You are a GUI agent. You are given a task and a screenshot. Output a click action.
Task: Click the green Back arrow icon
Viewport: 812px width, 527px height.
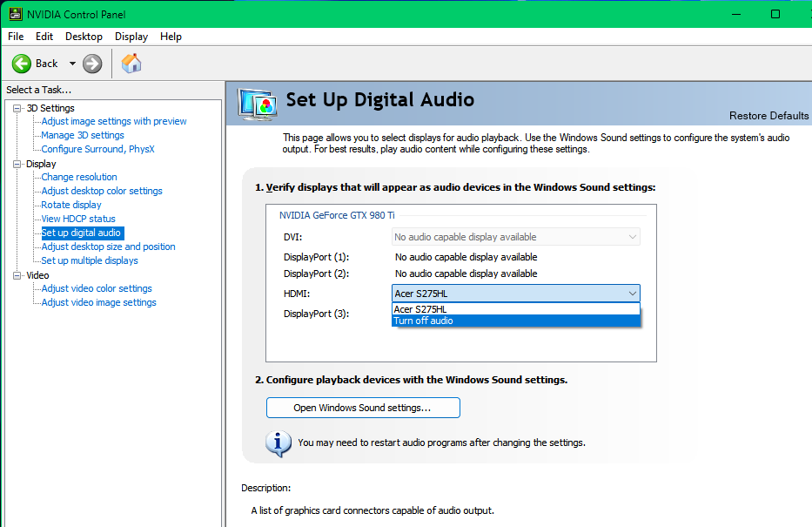click(22, 64)
